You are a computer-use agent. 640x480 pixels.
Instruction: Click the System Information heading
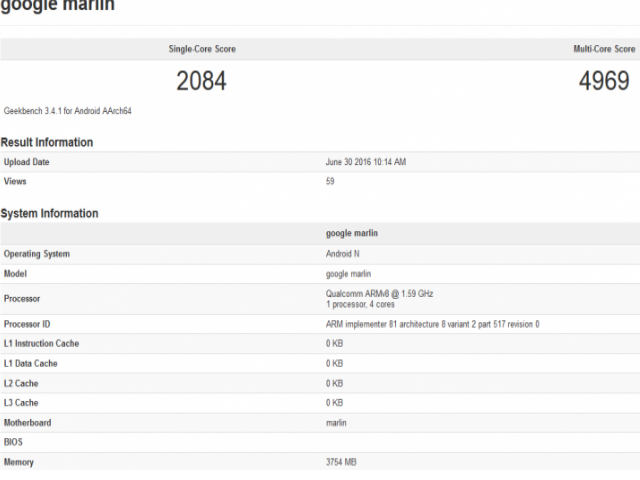[49, 213]
